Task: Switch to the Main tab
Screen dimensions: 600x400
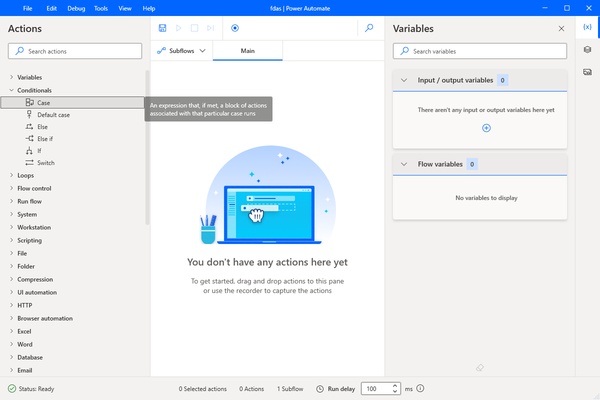Action: pyautogui.click(x=248, y=51)
